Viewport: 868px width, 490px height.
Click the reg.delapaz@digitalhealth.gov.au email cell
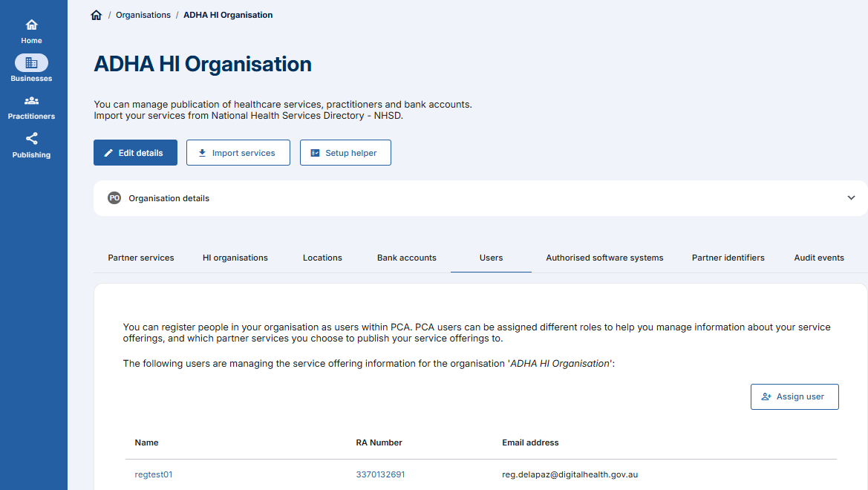(x=570, y=474)
